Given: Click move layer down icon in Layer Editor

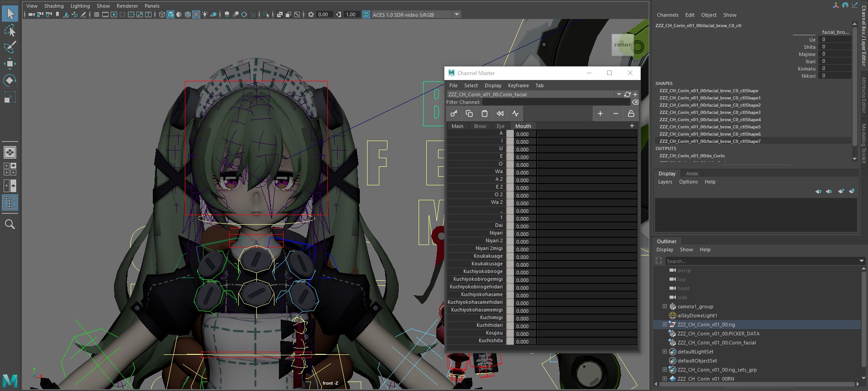Looking at the screenshot, I should (829, 191).
